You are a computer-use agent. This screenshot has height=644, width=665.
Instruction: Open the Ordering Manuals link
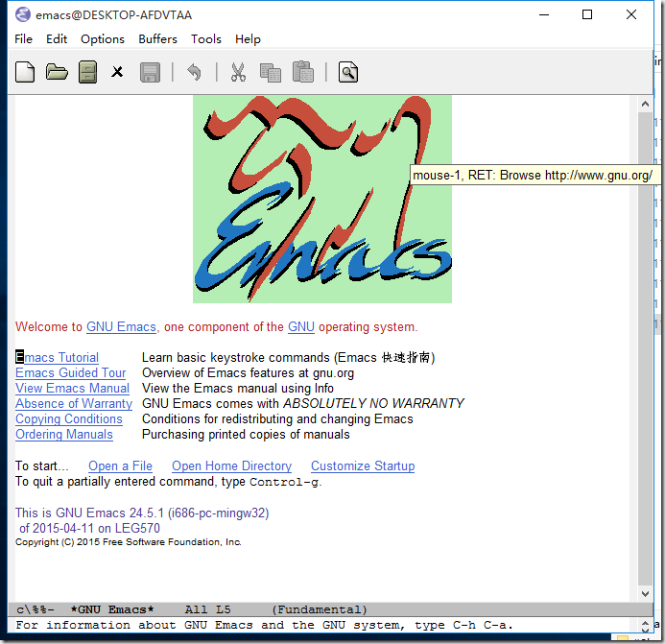(x=64, y=434)
